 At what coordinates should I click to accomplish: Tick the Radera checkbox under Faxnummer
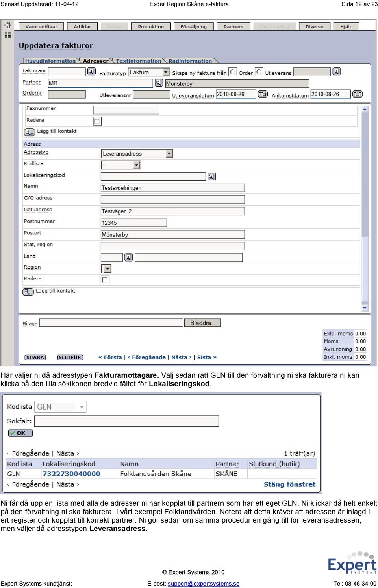pos(97,121)
